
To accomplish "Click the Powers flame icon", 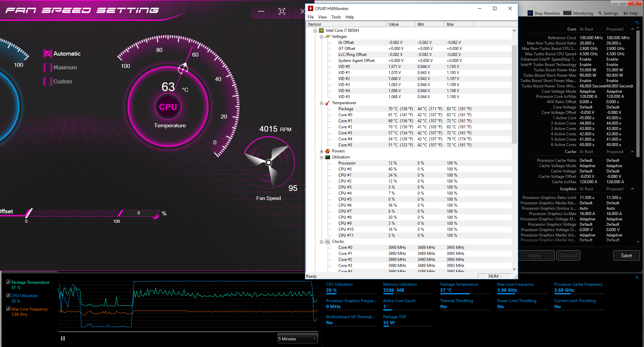I will (x=328, y=151).
